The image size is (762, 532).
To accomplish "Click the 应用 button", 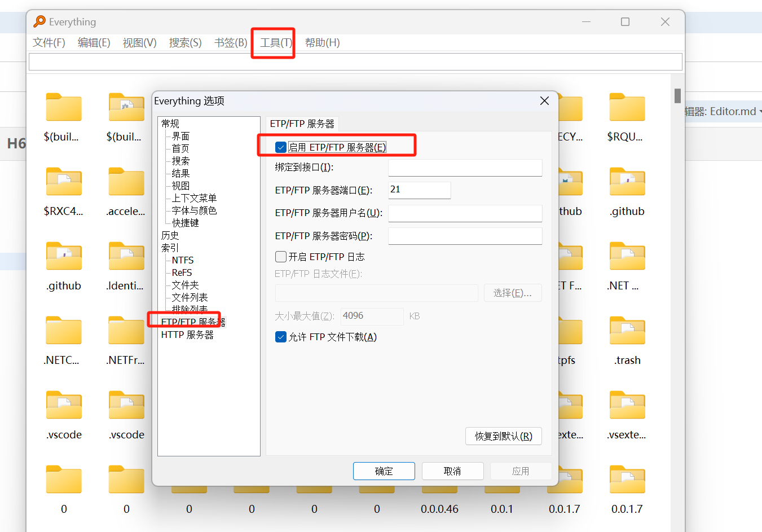I will 521,471.
